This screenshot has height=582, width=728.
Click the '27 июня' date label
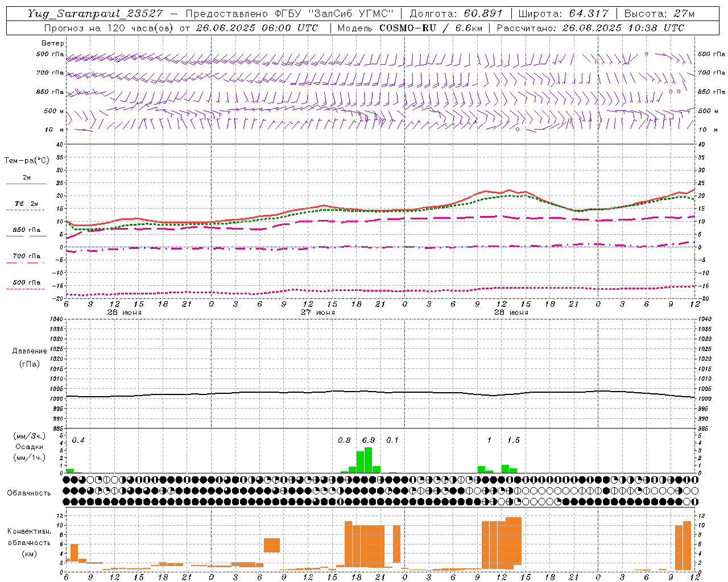pos(318,313)
